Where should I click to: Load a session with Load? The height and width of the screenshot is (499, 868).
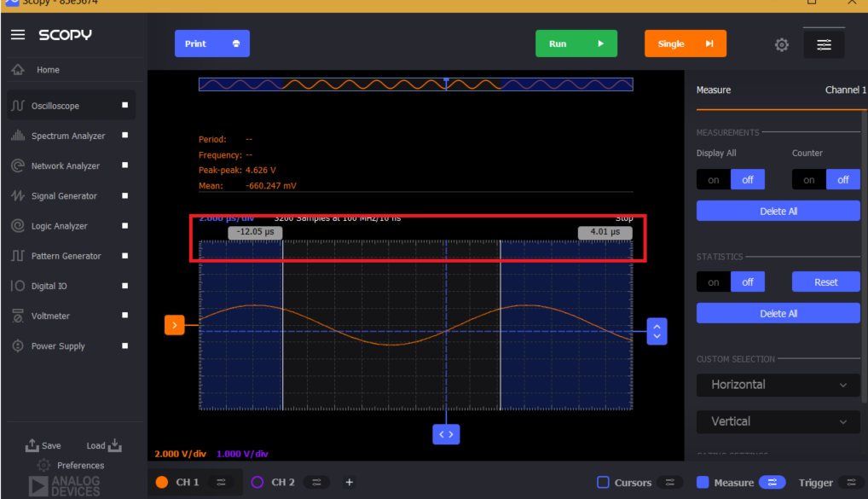104,445
